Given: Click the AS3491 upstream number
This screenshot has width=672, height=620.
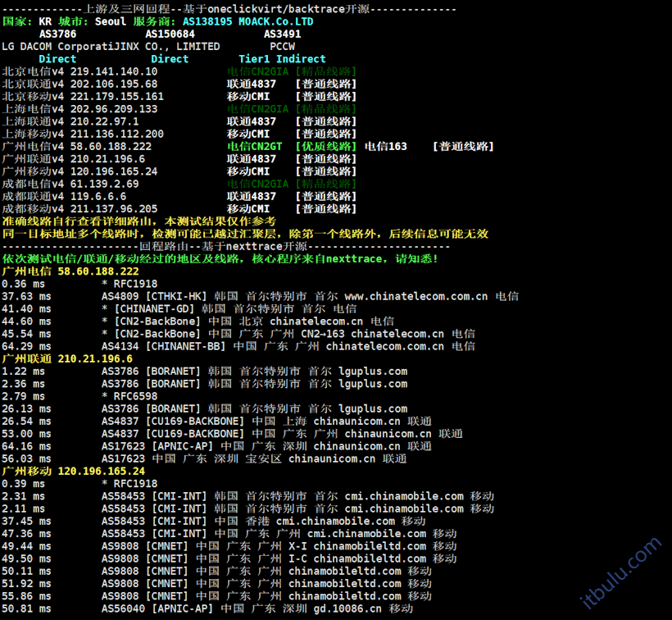Looking at the screenshot, I should point(282,34).
